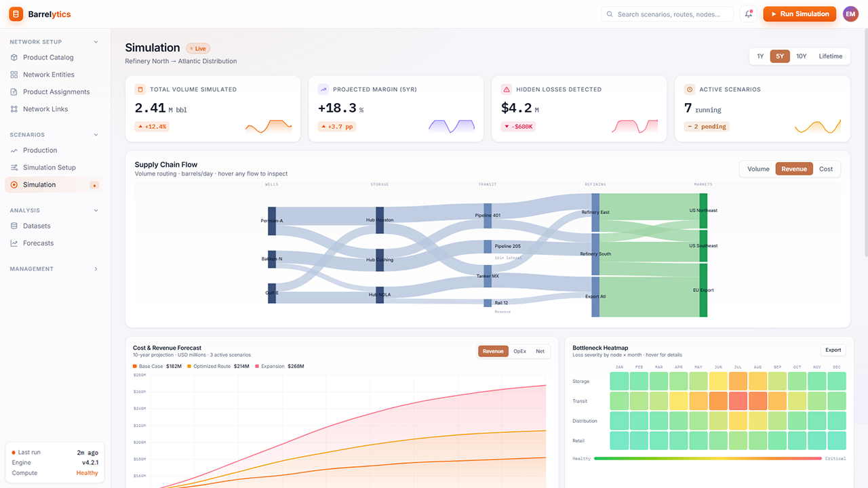Image resolution: width=868 pixels, height=488 pixels.
Task: Select the 10Y time range tab
Action: click(x=801, y=56)
